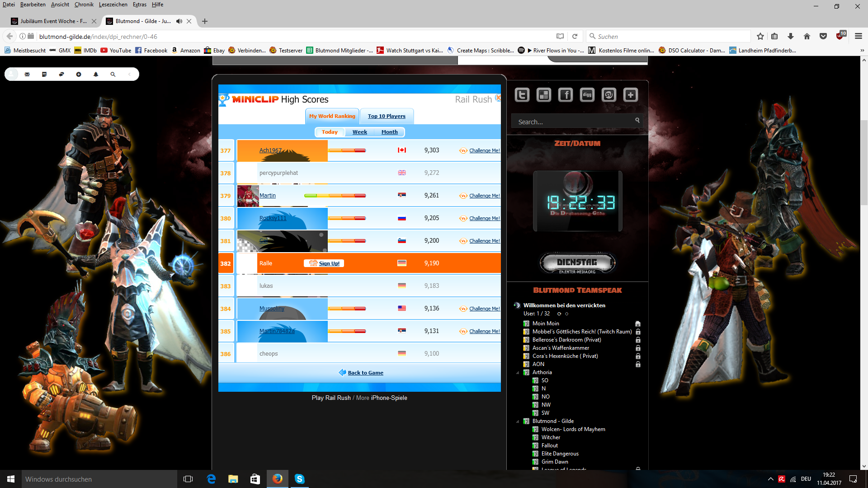The width and height of the screenshot is (868, 488).
Task: Click the Sign Up! button
Action: click(324, 263)
